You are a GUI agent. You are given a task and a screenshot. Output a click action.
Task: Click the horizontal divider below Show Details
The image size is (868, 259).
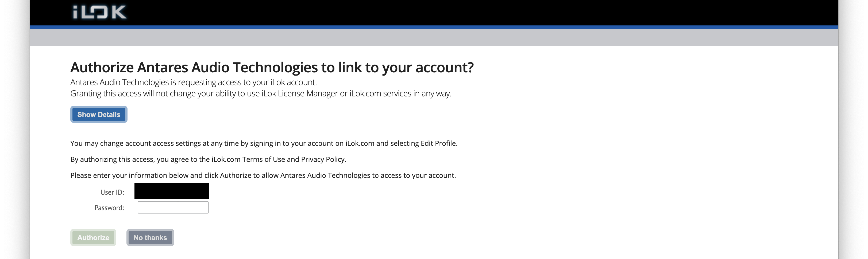(434, 132)
